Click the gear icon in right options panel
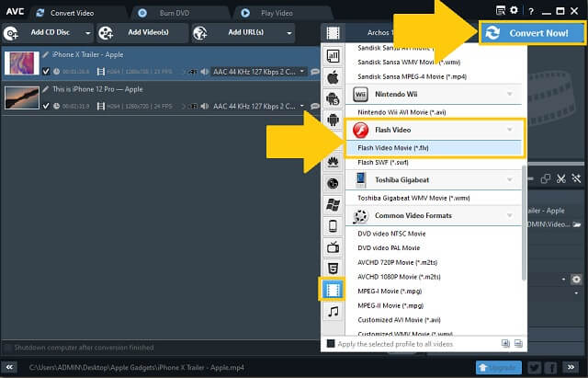This screenshot has width=588, height=378. pyautogui.click(x=576, y=280)
